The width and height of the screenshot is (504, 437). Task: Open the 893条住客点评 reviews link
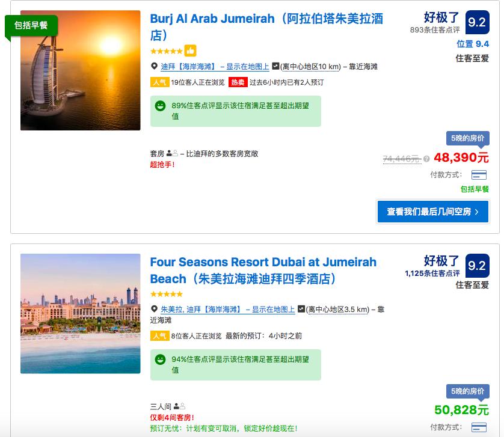coord(434,30)
